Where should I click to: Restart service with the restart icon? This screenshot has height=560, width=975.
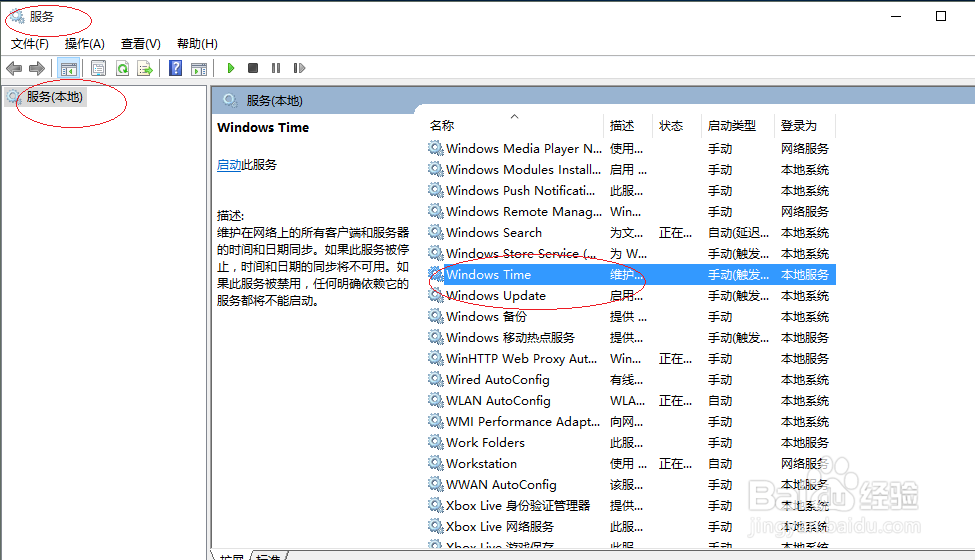(299, 68)
